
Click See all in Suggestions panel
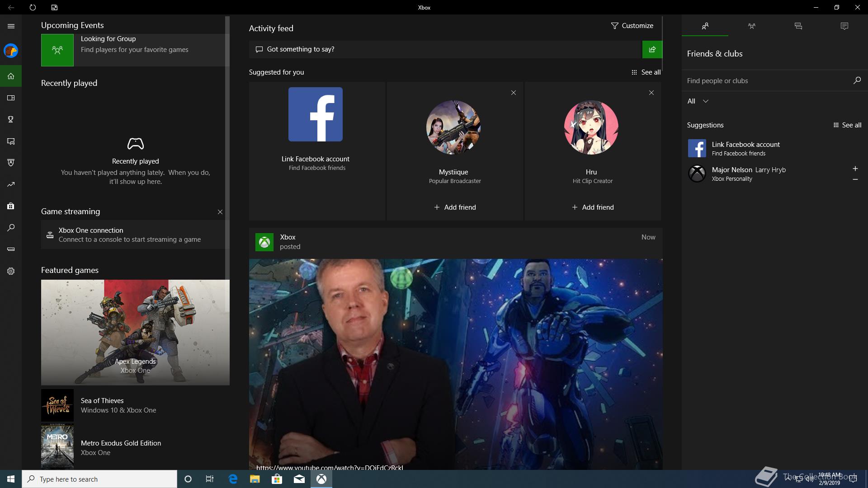click(x=847, y=125)
